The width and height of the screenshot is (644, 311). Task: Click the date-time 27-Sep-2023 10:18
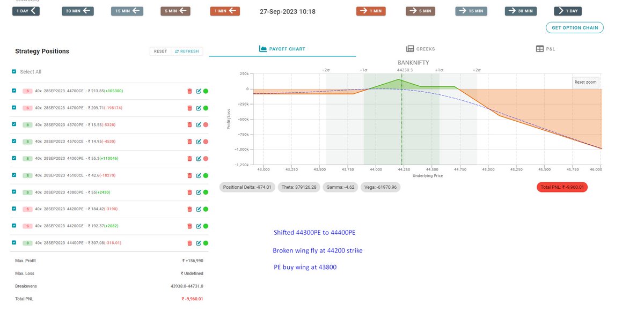pyautogui.click(x=288, y=11)
